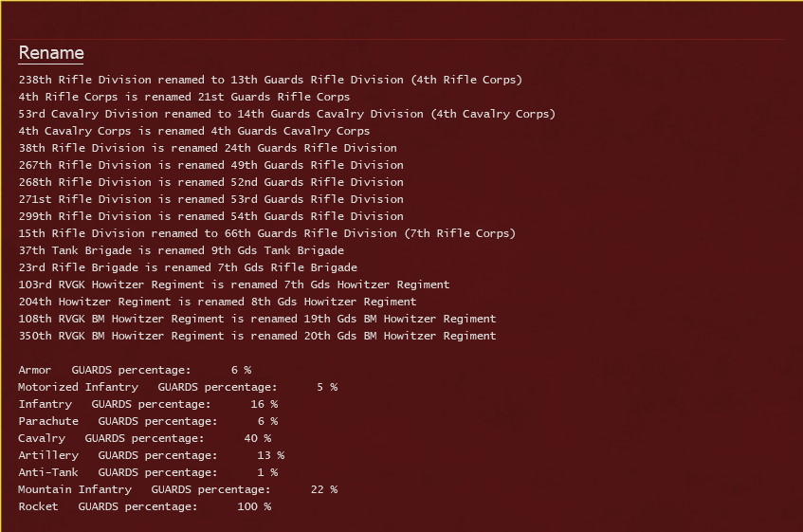Select the 103rd RVGK Howitzer Regiment entry
The height and width of the screenshot is (532, 803).
pyautogui.click(x=233, y=284)
